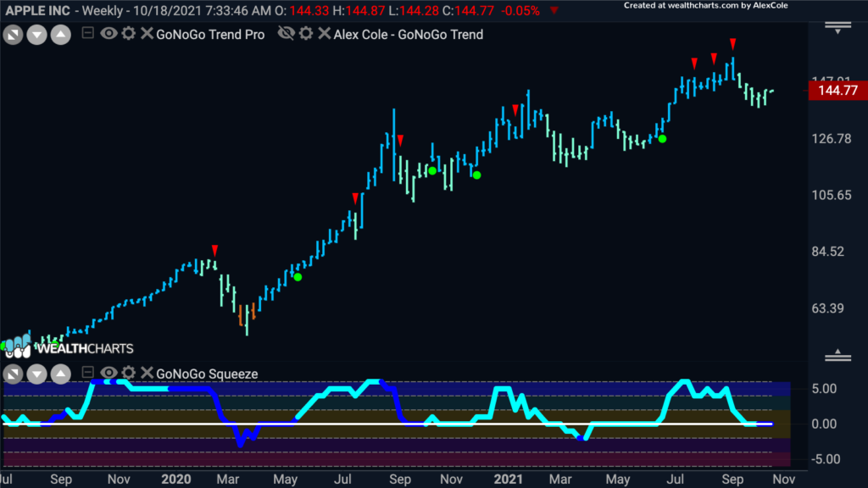This screenshot has height=488, width=868.
Task: Click the 105.65 price axis label
Action: [832, 195]
